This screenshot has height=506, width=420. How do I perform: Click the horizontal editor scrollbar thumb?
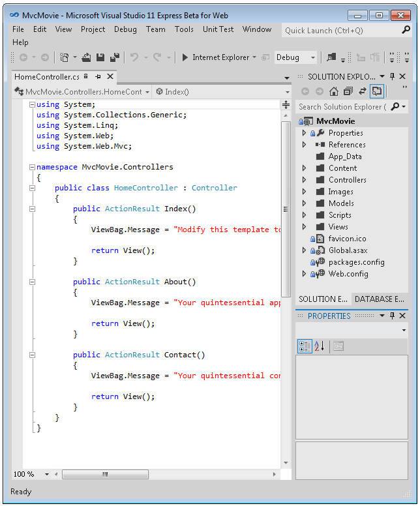(105, 474)
